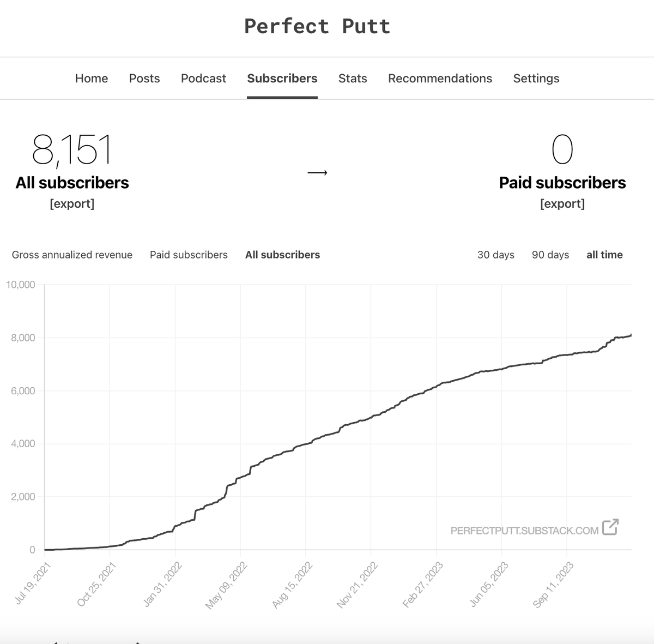Screen dimensions: 654x644
Task: Show the Gross annualized revenue chart
Action: point(72,254)
